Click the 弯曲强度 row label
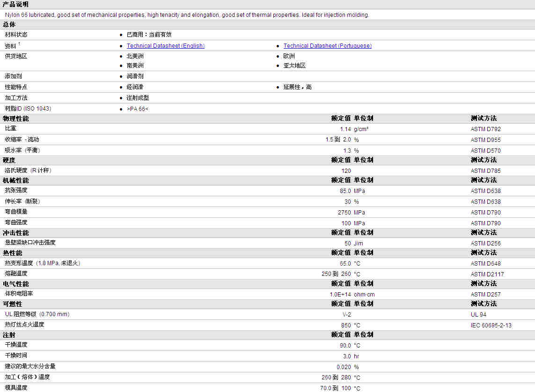This screenshot has height=392, width=535. pyautogui.click(x=16, y=222)
